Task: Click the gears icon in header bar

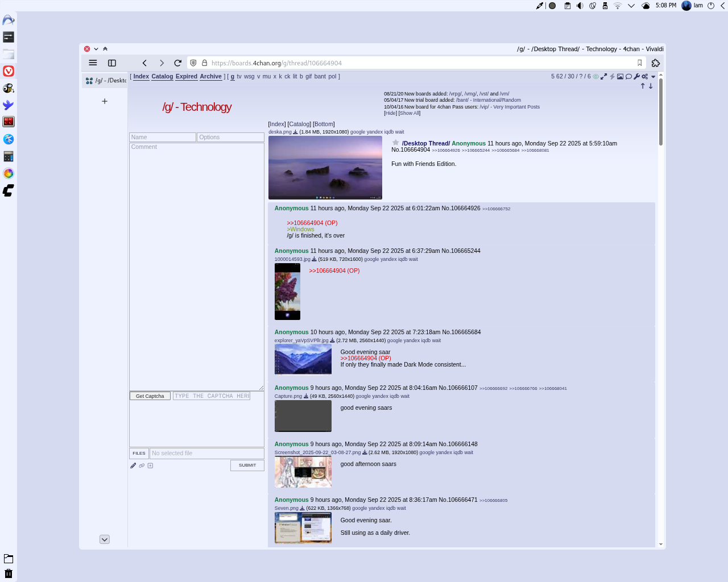Action: click(645, 77)
